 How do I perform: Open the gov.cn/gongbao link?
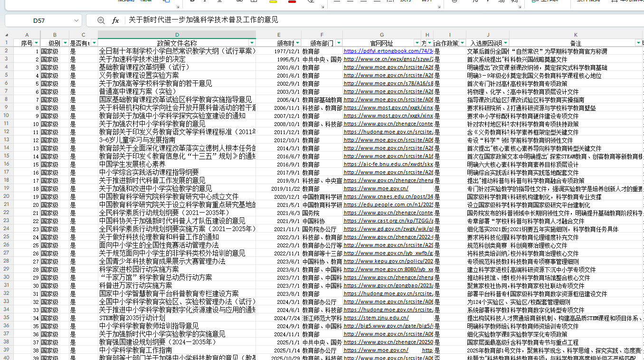(x=388, y=285)
